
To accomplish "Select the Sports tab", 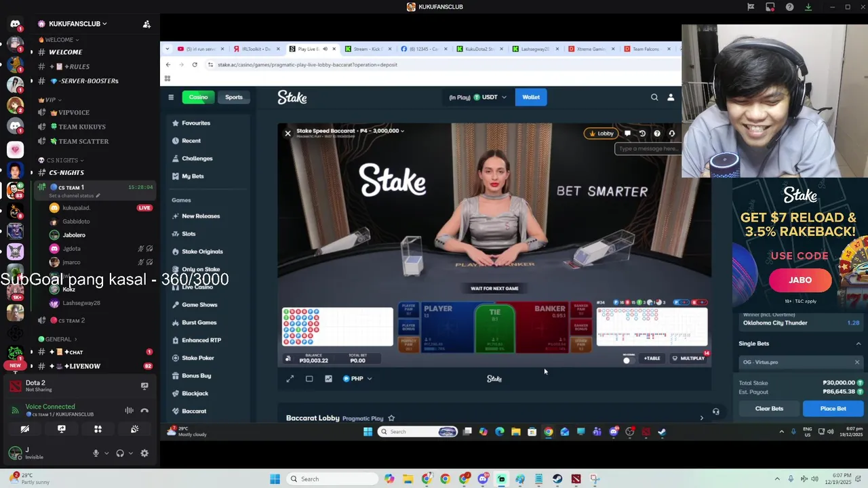I will (x=234, y=97).
